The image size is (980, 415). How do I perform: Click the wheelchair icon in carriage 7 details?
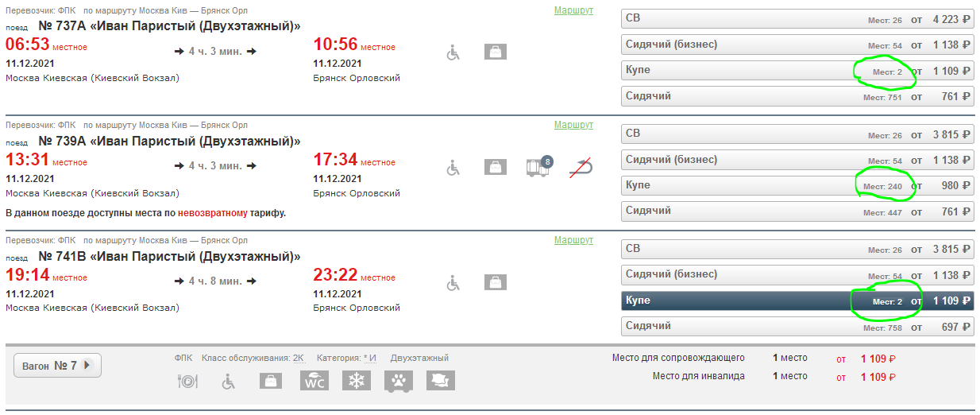click(x=228, y=382)
